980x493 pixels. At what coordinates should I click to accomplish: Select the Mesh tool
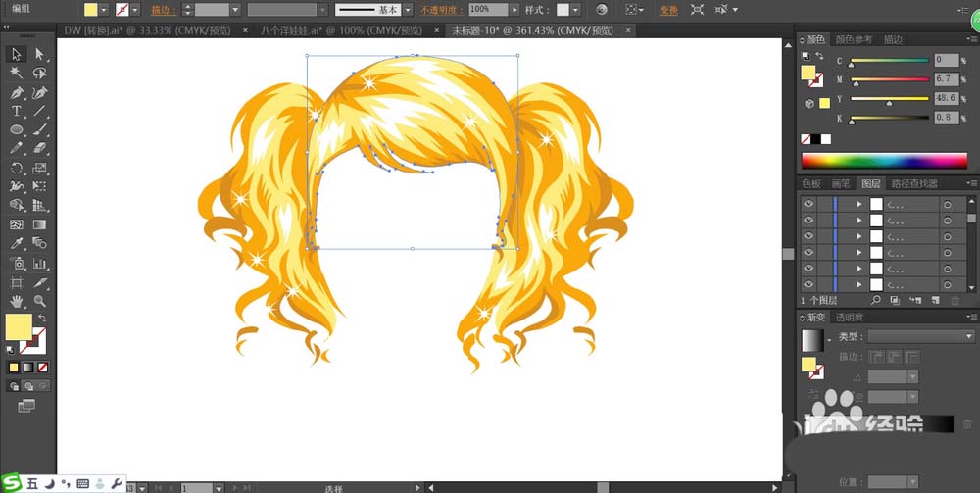click(17, 224)
